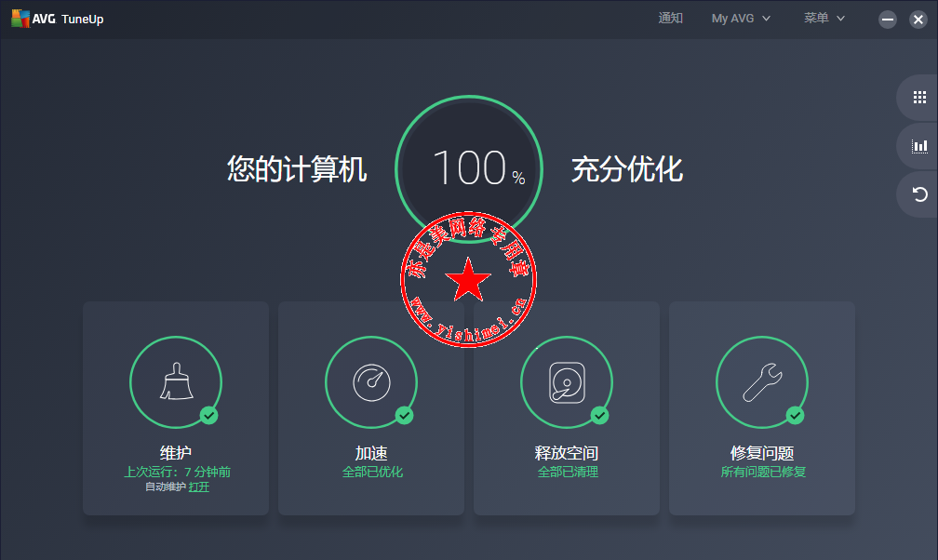
Task: Expand the My AVG dropdown
Action: tap(741, 19)
